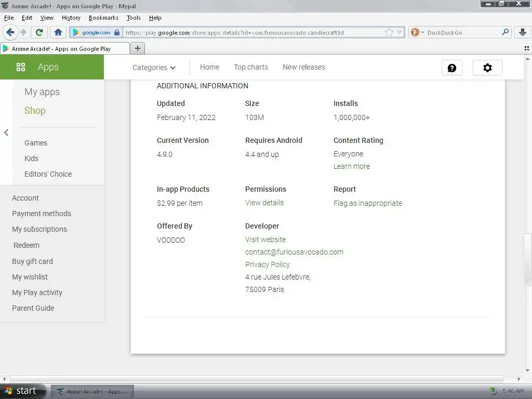Click the search magnifier icon
Screen dimensions: 532x399
(505, 32)
